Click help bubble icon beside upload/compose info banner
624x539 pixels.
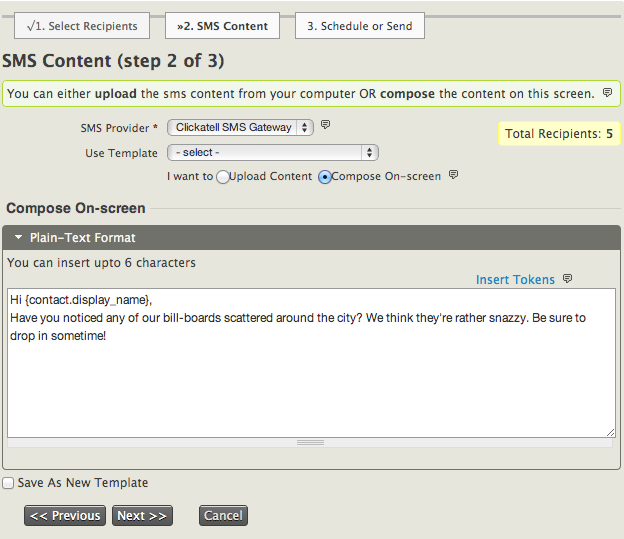(607, 93)
